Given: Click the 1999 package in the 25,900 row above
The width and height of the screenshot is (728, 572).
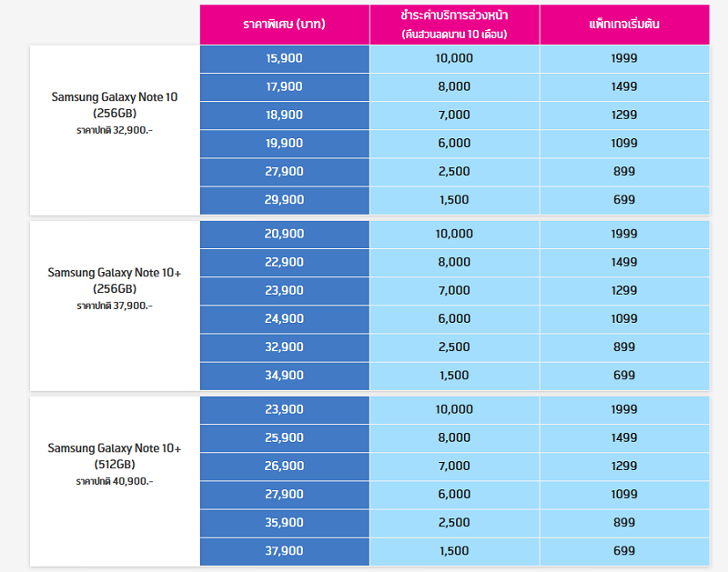Looking at the screenshot, I should click(624, 409).
